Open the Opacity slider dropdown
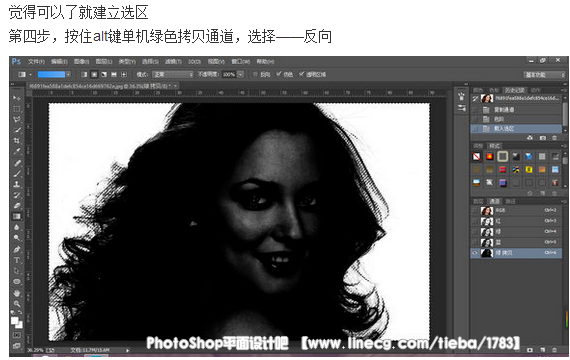This screenshot has height=360, width=570. (x=241, y=74)
